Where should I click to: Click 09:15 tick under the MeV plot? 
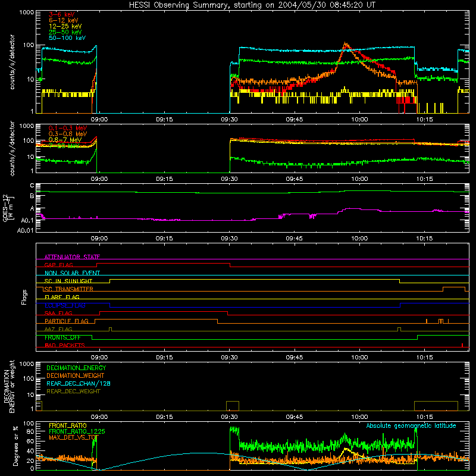click(x=164, y=179)
